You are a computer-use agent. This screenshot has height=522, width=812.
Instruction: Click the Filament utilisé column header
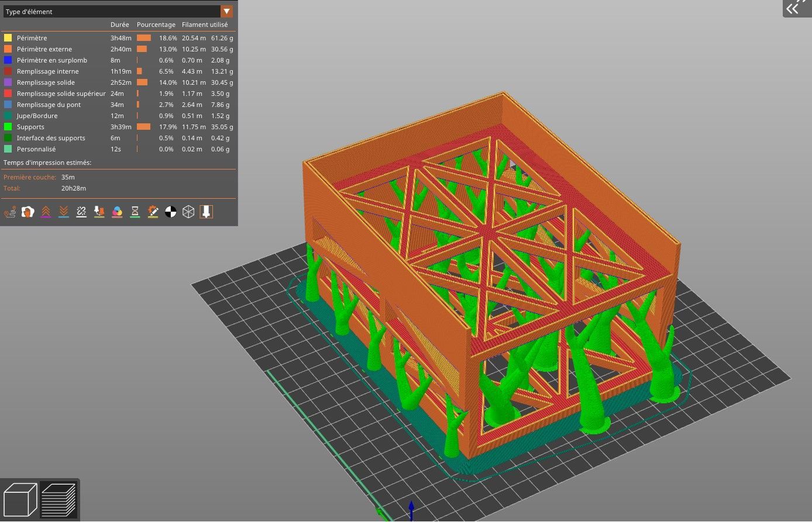tap(205, 25)
